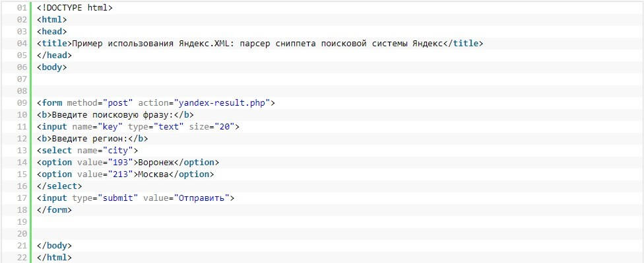Click line number 15 in the gutter
This screenshot has height=263, width=644.
click(x=22, y=174)
